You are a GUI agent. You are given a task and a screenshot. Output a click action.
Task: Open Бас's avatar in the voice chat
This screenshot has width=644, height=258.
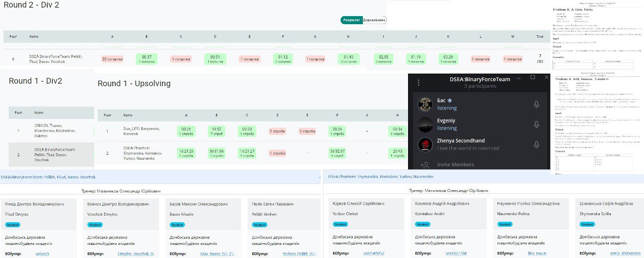[x=425, y=104]
